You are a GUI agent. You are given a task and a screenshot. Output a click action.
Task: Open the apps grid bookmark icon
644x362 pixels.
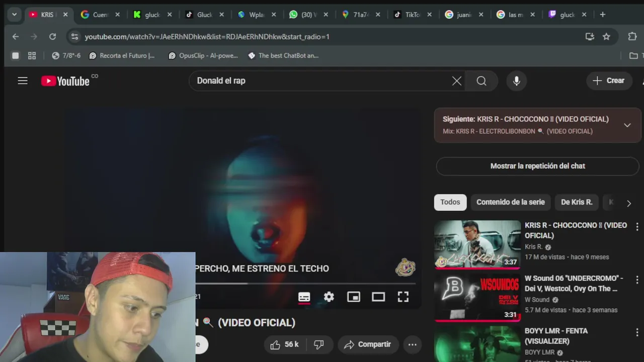click(x=32, y=56)
